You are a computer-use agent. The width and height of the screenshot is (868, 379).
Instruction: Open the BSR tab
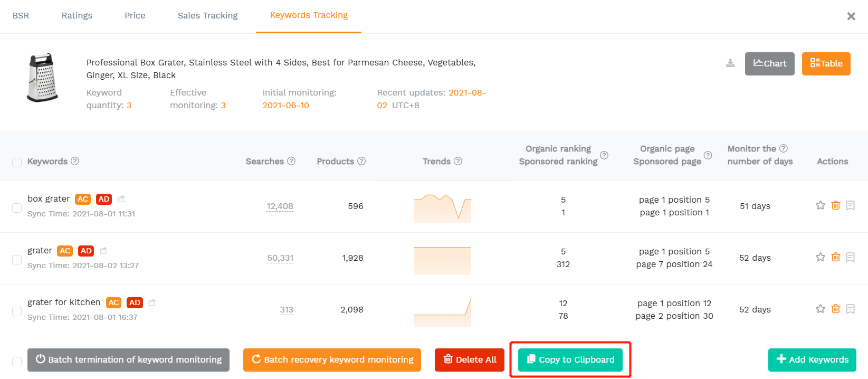(21, 16)
